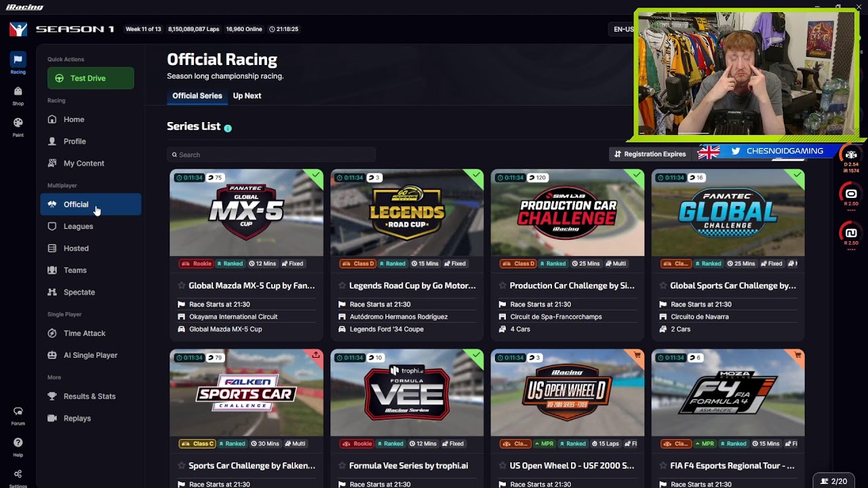Open the friends list showing 2/20
The height and width of the screenshot is (488, 868).
(833, 481)
